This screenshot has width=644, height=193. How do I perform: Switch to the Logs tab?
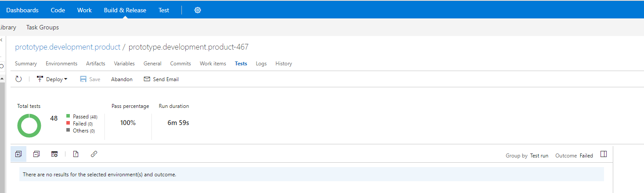261,64
